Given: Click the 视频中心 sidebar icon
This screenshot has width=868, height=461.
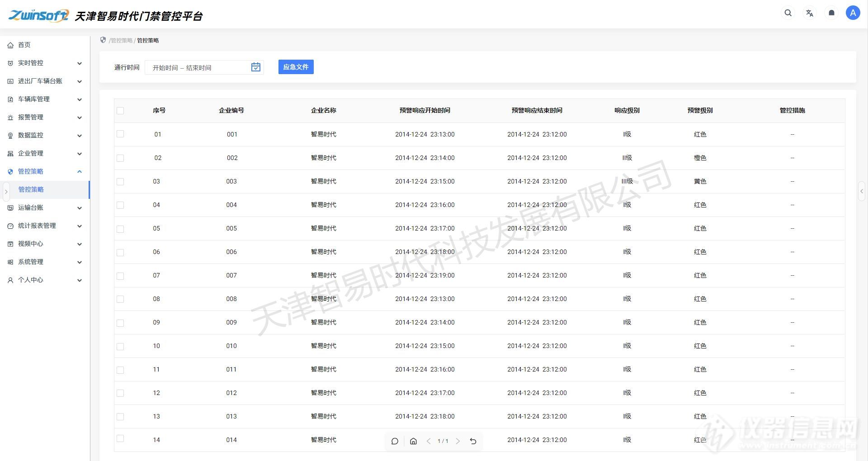Looking at the screenshot, I should pos(10,244).
